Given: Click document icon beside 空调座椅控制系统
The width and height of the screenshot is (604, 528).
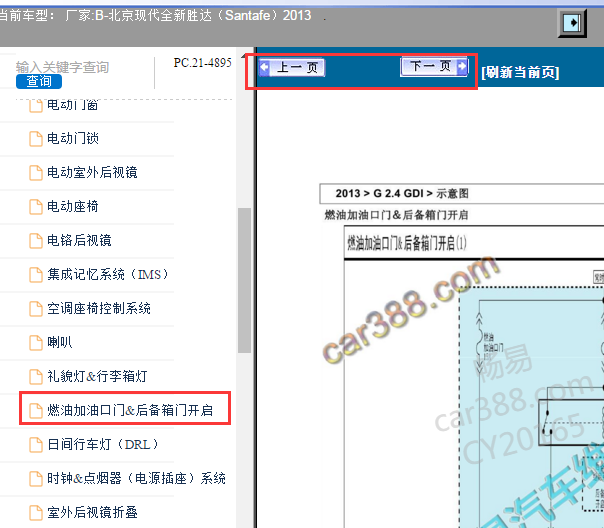Looking at the screenshot, I should pos(36,308).
